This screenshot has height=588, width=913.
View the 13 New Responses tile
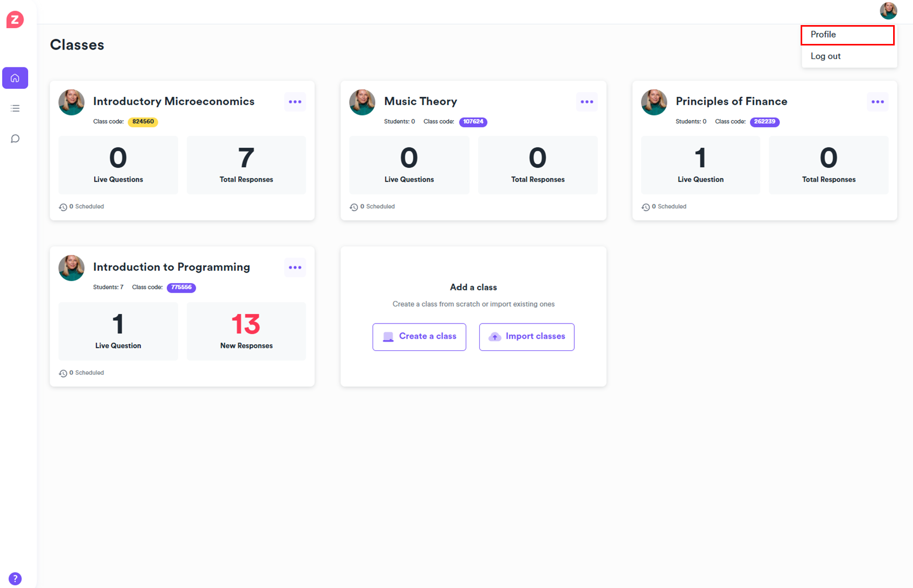click(x=246, y=331)
